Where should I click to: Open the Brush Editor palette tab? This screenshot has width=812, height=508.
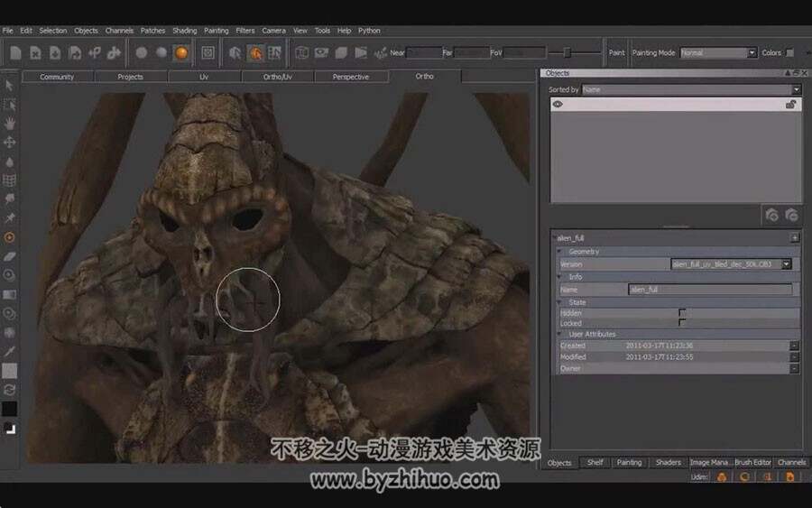pos(753,462)
